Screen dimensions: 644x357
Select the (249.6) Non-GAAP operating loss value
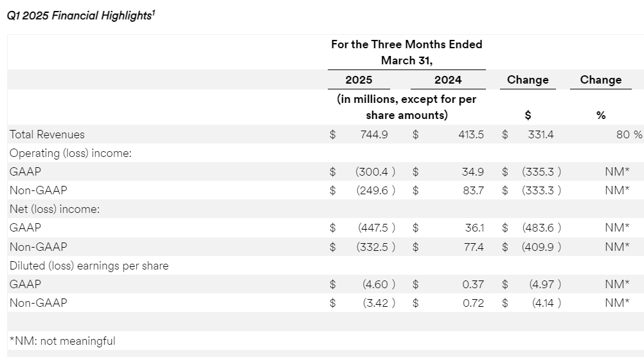pos(375,190)
